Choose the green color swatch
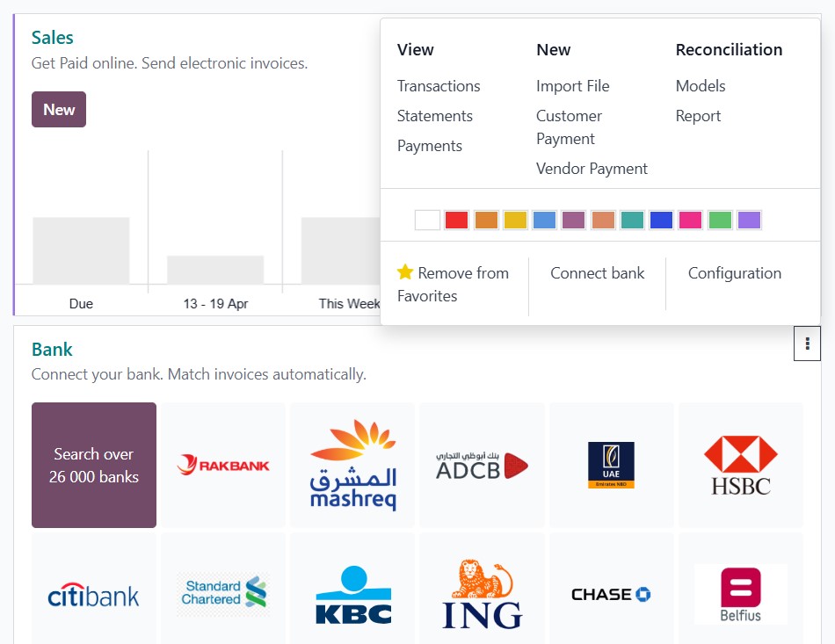 (720, 220)
